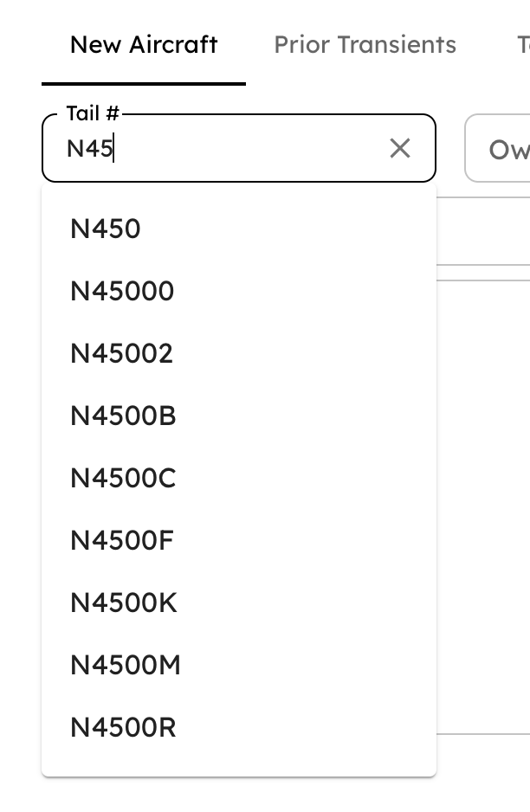The height and width of the screenshot is (812, 530).
Task: Choose N45002 in the dropdown
Action: (x=122, y=353)
